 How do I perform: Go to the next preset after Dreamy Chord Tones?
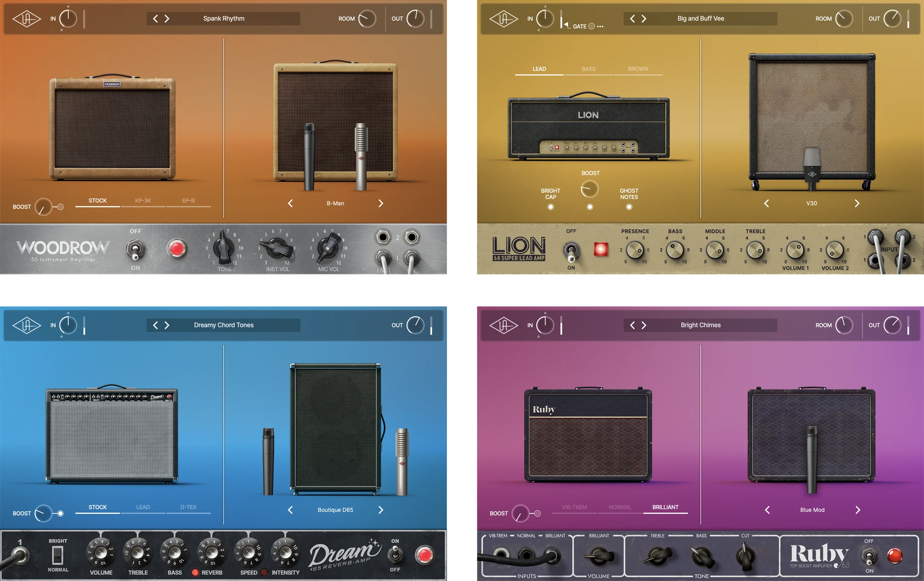(x=167, y=325)
